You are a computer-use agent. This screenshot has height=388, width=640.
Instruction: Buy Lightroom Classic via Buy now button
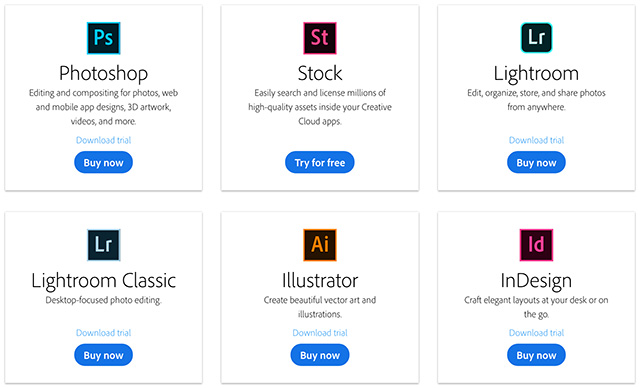(103, 355)
